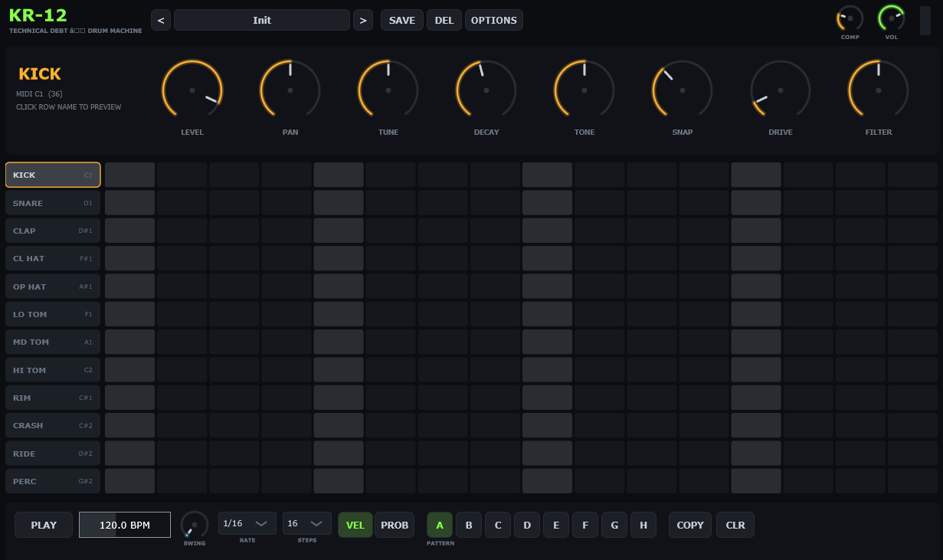The image size is (943, 560).
Task: Select the MD TOM row
Action: (x=53, y=342)
